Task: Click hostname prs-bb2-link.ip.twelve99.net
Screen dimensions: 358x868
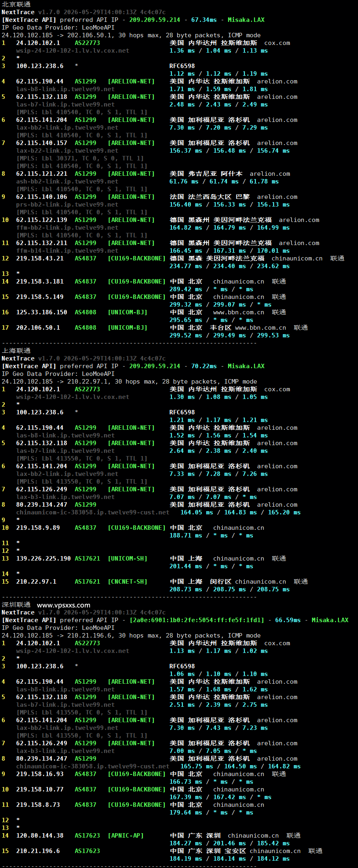Action: [67, 205]
